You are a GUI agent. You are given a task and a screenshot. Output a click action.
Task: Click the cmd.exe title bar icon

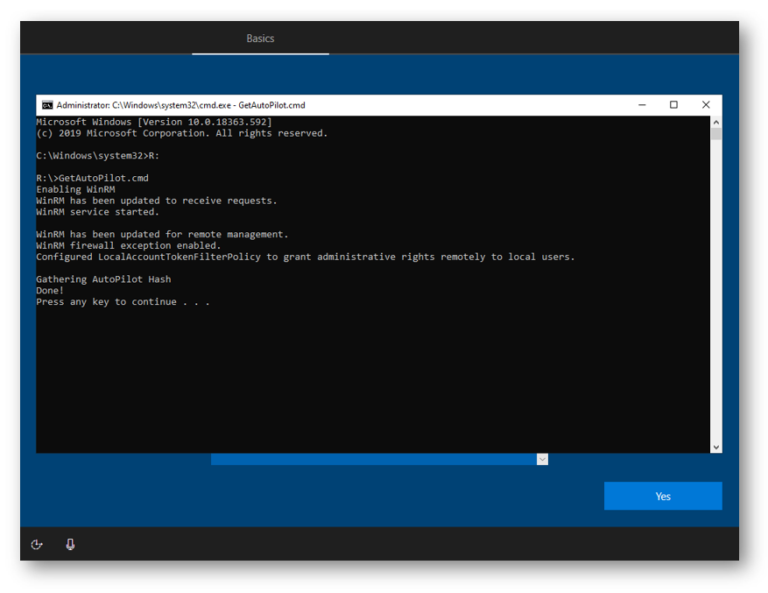[47, 105]
